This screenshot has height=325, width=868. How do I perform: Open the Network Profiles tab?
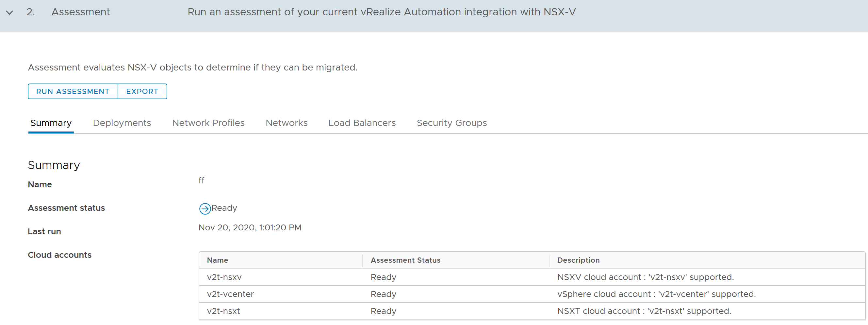[208, 123]
